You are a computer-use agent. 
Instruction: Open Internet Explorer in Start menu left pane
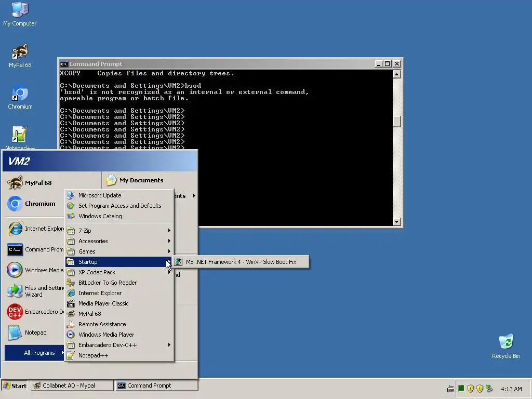pyautogui.click(x=35, y=229)
